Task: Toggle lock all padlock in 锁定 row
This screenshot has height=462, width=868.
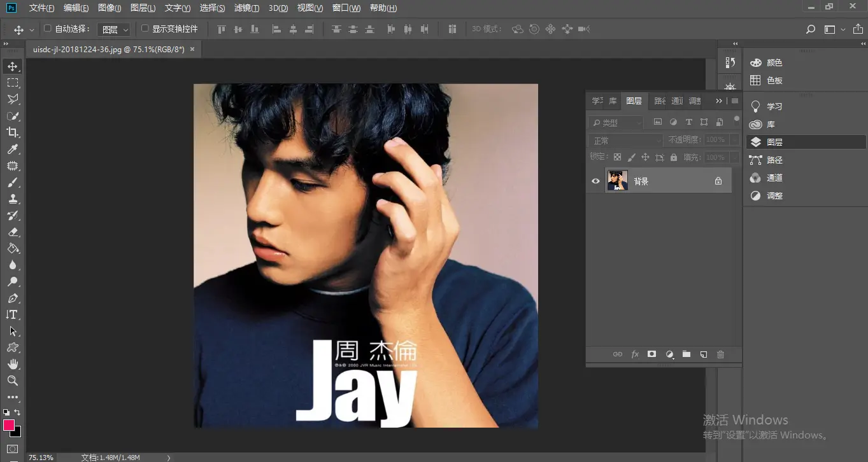Action: pyautogui.click(x=674, y=157)
